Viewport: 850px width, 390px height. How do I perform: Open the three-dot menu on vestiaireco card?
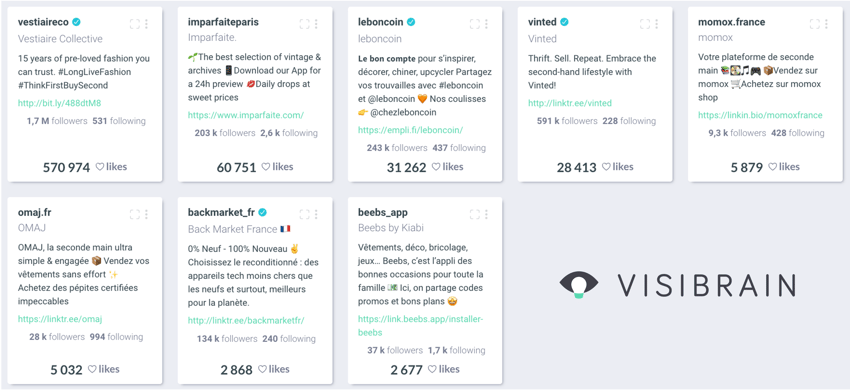(x=146, y=24)
